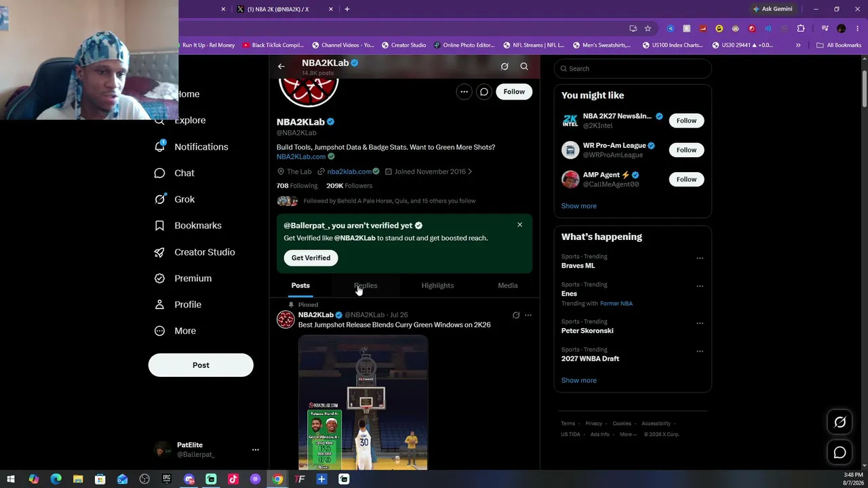The height and width of the screenshot is (488, 868).
Task: Open account switcher dots next to PatElite
Action: tap(256, 449)
